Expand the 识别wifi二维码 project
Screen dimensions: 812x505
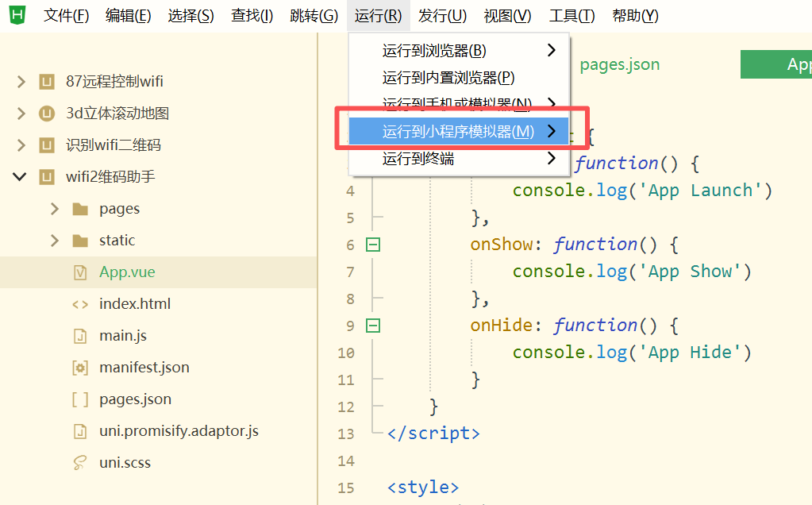tap(21, 145)
